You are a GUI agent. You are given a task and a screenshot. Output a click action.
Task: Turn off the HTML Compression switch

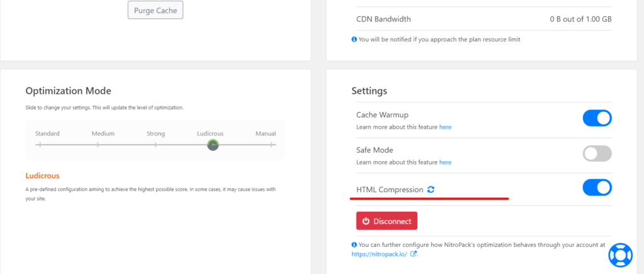597,187
